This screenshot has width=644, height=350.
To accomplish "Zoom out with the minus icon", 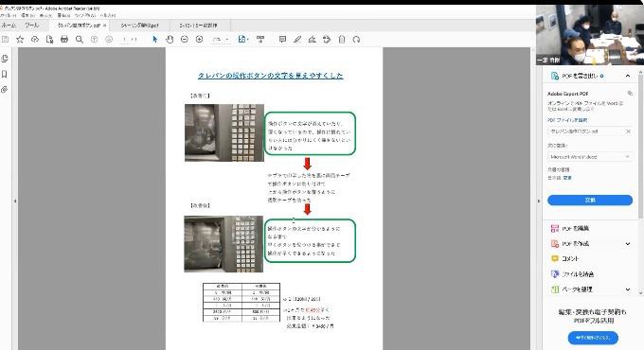I will click(x=185, y=40).
